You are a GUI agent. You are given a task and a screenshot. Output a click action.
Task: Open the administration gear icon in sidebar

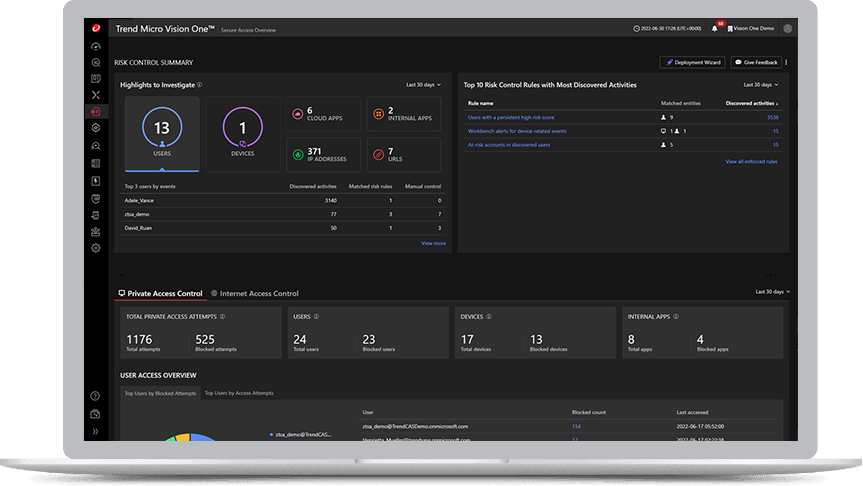(x=96, y=248)
